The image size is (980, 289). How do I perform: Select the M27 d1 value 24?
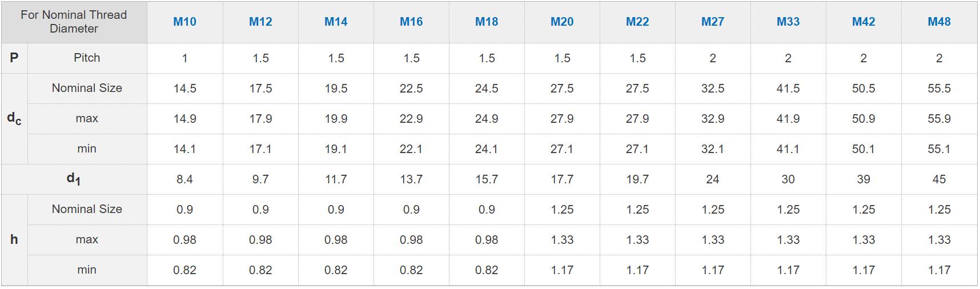[x=713, y=179]
